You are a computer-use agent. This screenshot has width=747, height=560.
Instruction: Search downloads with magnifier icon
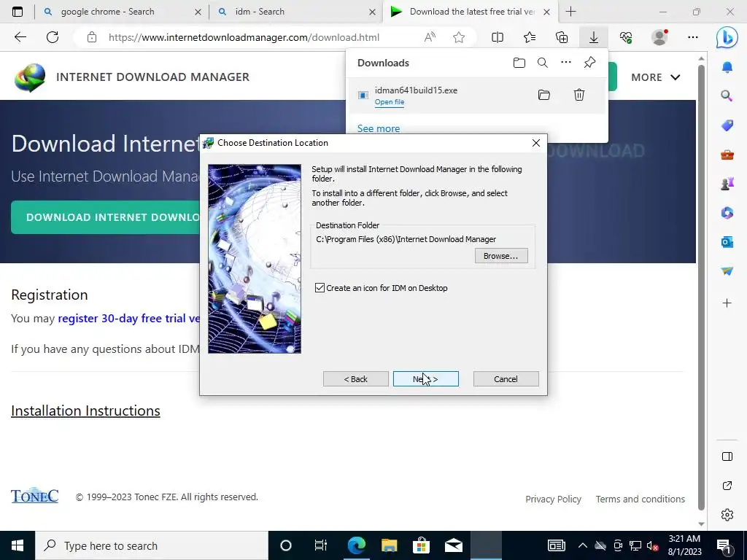click(x=542, y=63)
